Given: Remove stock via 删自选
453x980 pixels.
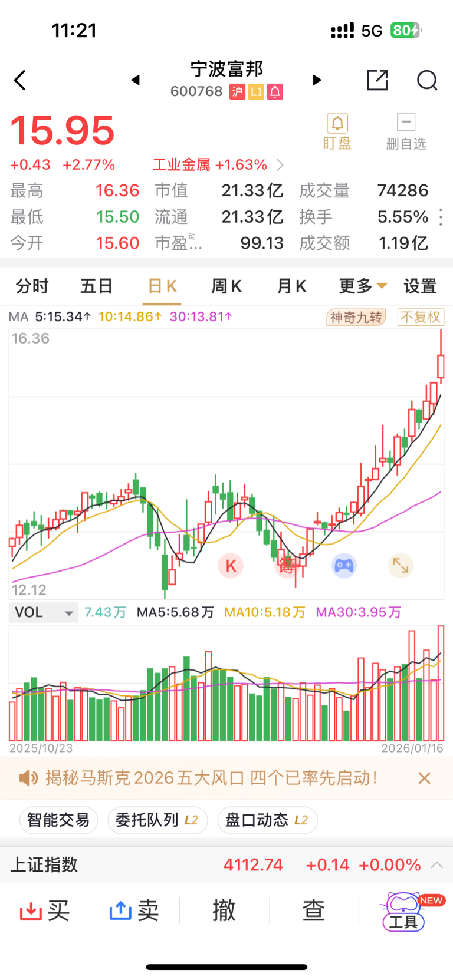Looking at the screenshot, I should [x=406, y=132].
